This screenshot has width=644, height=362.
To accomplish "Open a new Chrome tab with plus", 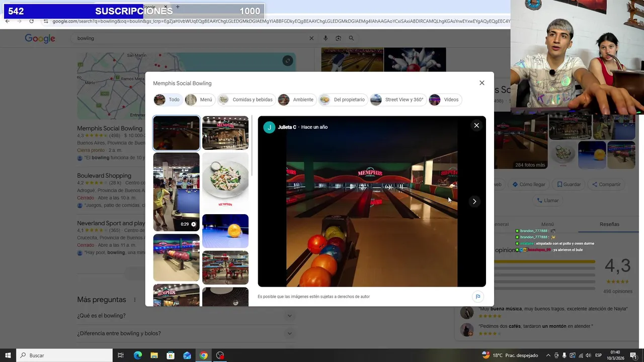I will (x=177, y=7).
